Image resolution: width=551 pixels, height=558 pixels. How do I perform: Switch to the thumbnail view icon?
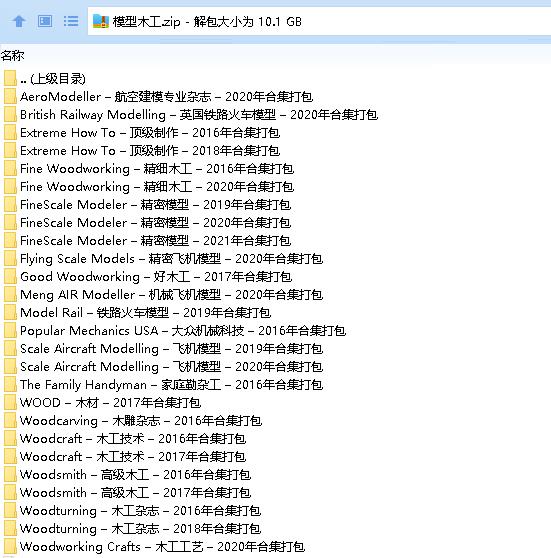click(45, 21)
